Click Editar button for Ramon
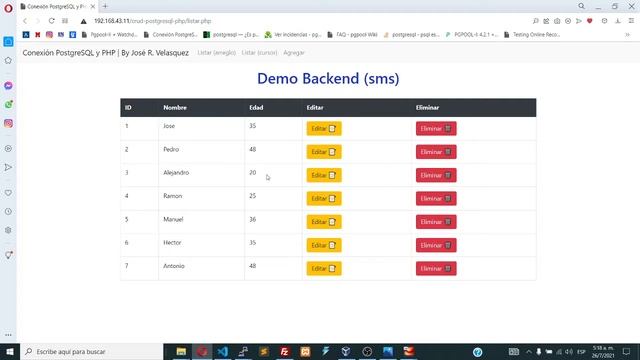 coord(324,198)
